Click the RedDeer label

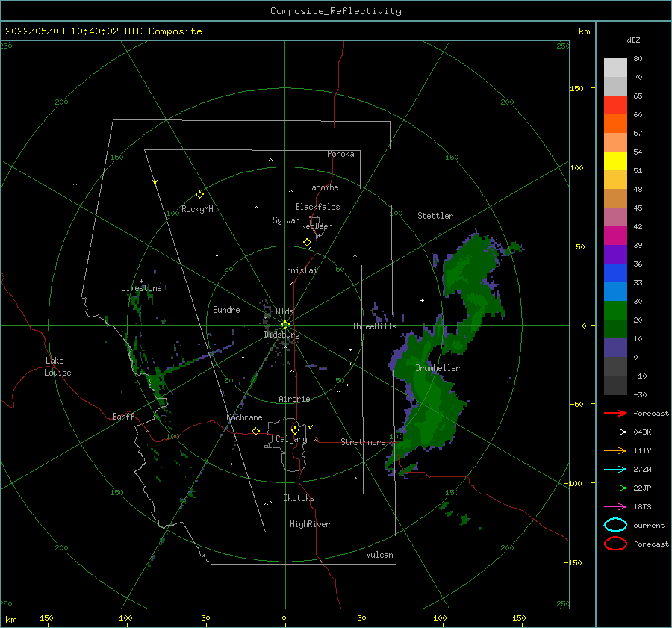pos(317,226)
